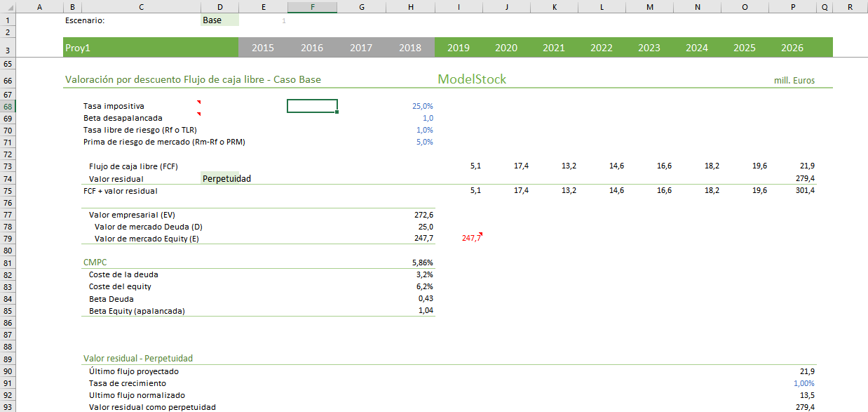Screen dimensions: 868x412
Task: Click the ModelStock title text
Action: pos(471,79)
